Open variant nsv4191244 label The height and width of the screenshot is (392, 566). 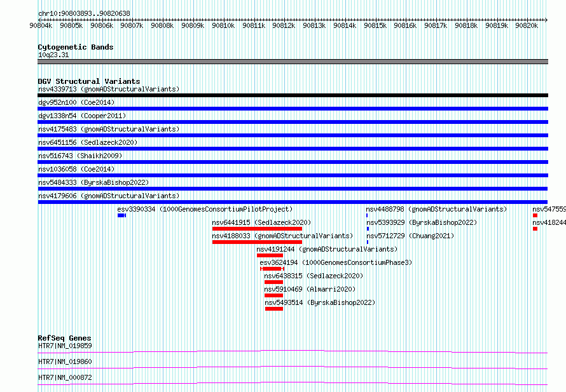327,249
